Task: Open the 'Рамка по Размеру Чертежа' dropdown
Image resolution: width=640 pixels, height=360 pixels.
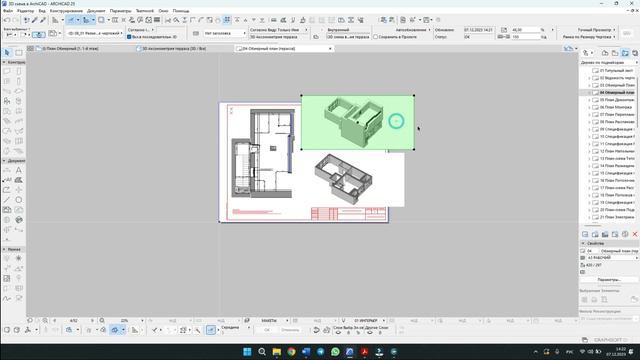Action: pos(589,37)
